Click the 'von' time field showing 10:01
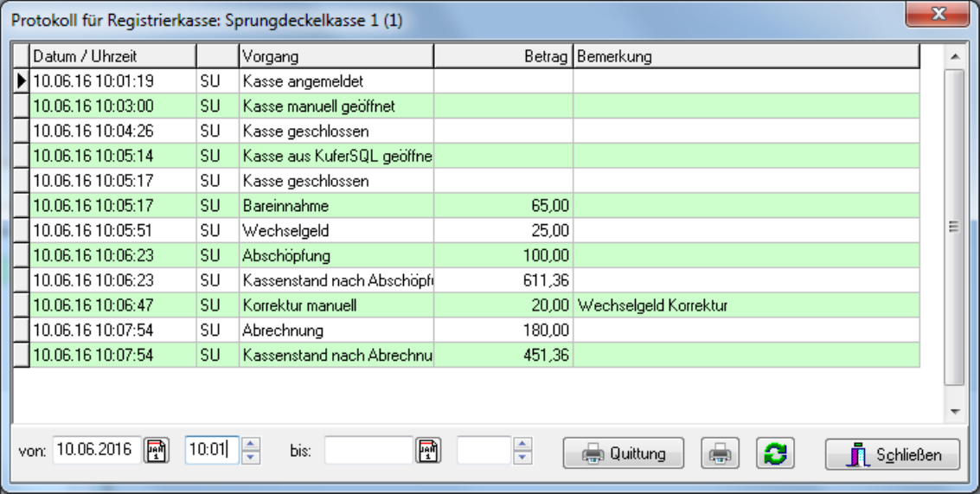 (212, 450)
